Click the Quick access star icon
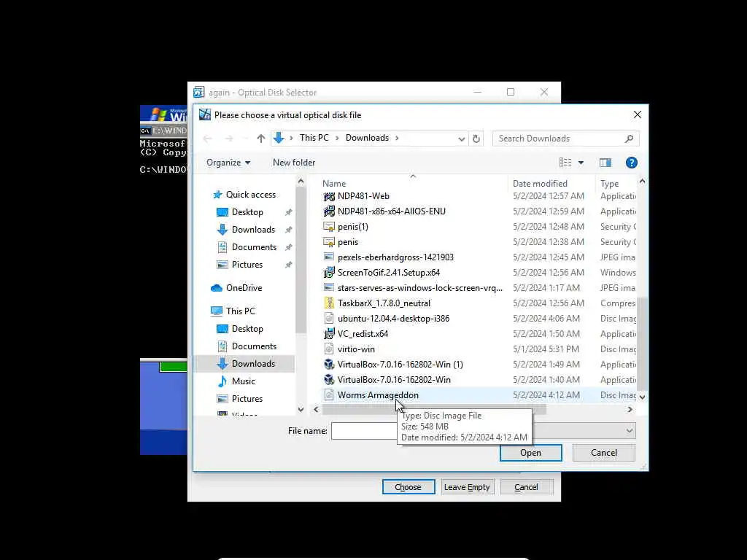 [x=217, y=194]
